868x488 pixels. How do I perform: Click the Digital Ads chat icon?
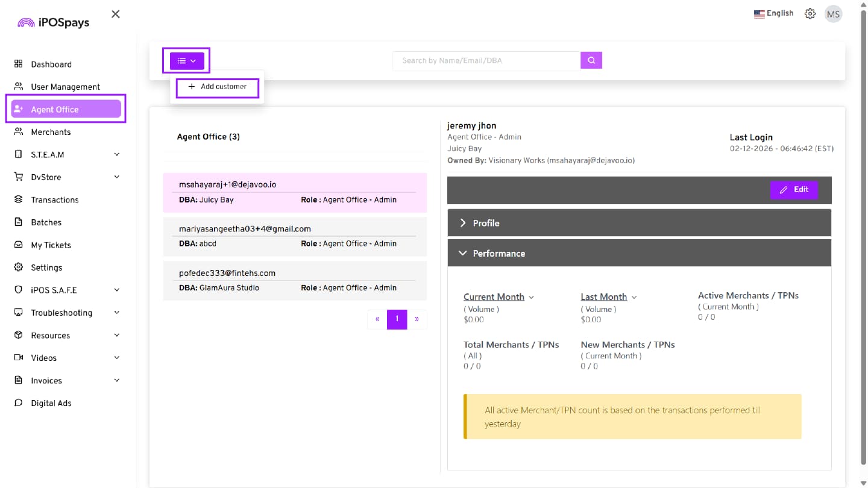point(18,403)
